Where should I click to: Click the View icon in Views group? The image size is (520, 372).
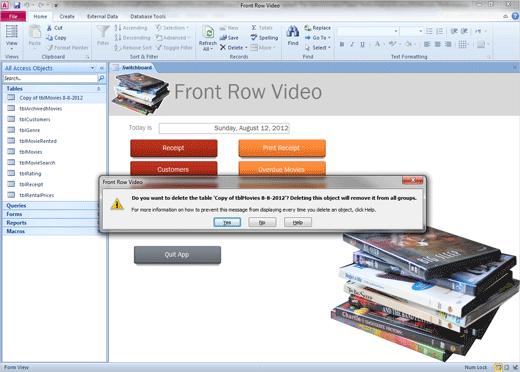(12, 31)
